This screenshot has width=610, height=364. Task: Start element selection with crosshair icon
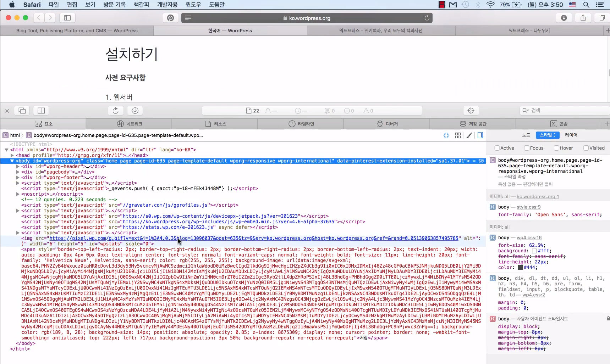(x=471, y=111)
